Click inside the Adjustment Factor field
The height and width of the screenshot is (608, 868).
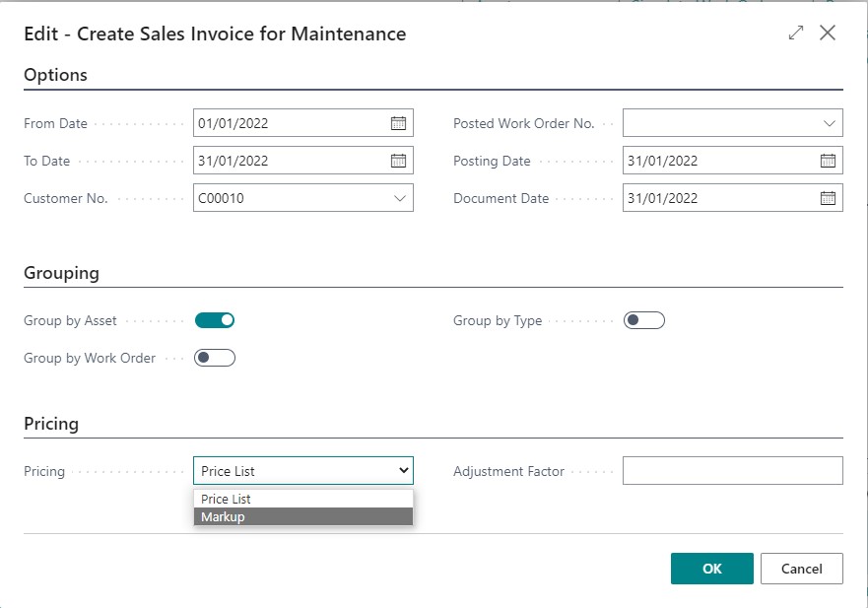(x=733, y=470)
